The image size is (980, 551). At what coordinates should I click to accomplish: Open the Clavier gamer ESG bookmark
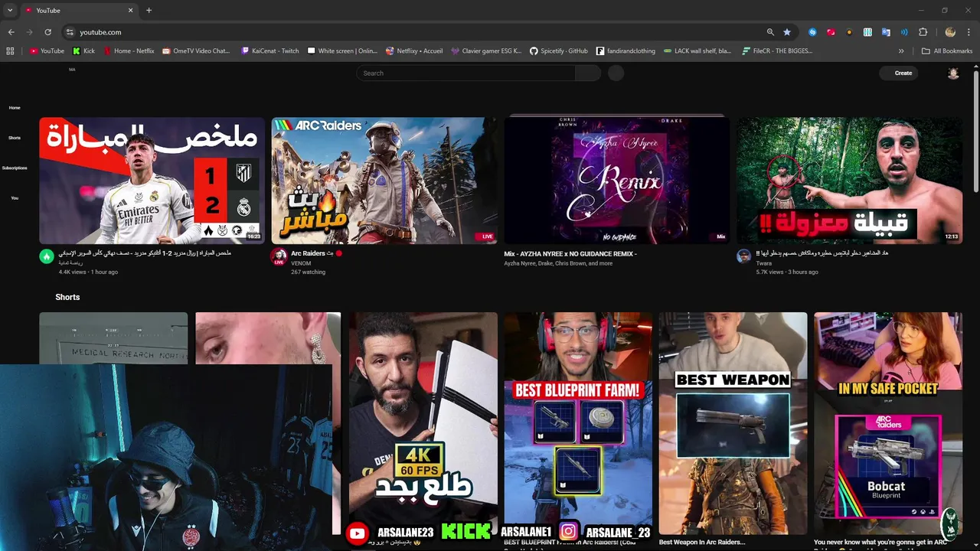point(487,51)
